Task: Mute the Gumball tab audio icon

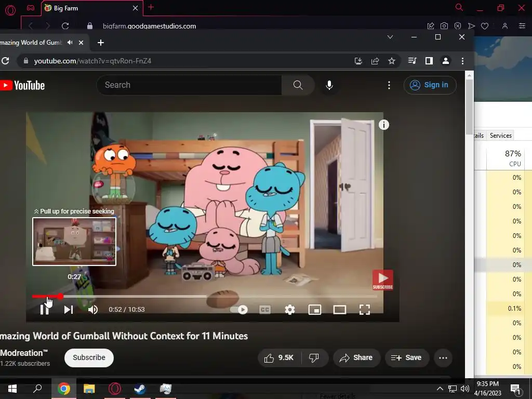Action: (70, 43)
